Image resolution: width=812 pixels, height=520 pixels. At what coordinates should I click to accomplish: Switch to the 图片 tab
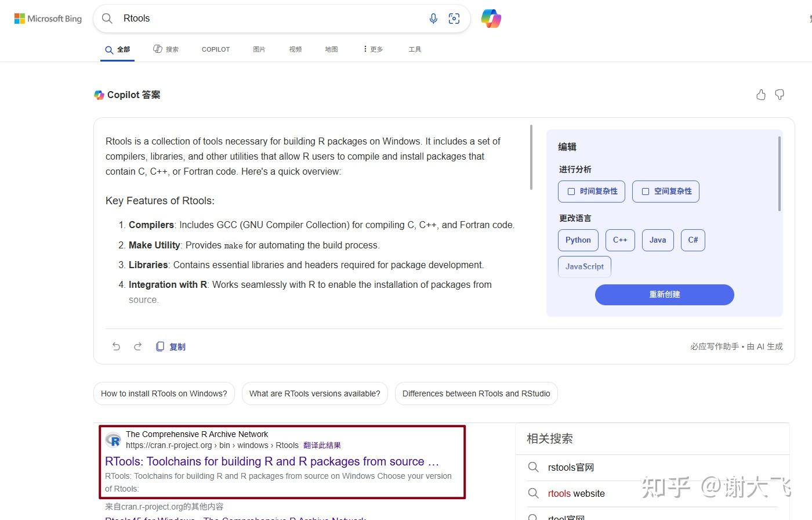point(259,49)
